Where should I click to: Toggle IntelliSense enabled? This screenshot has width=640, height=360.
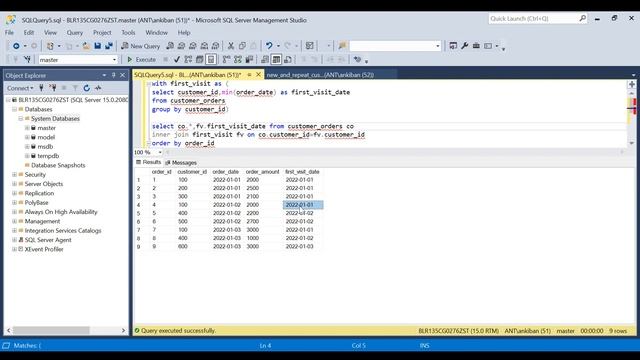click(x=211, y=60)
